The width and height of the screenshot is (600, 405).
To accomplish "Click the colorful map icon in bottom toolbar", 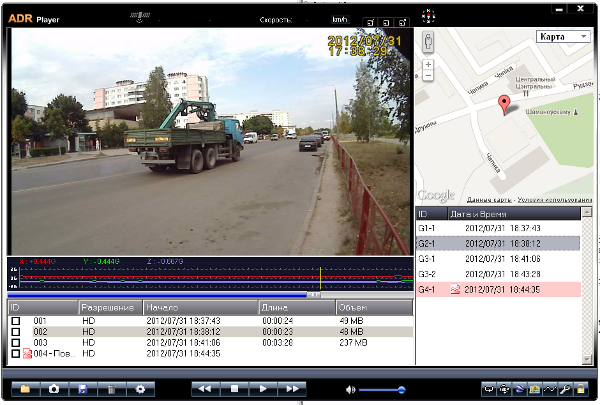I will 534,389.
